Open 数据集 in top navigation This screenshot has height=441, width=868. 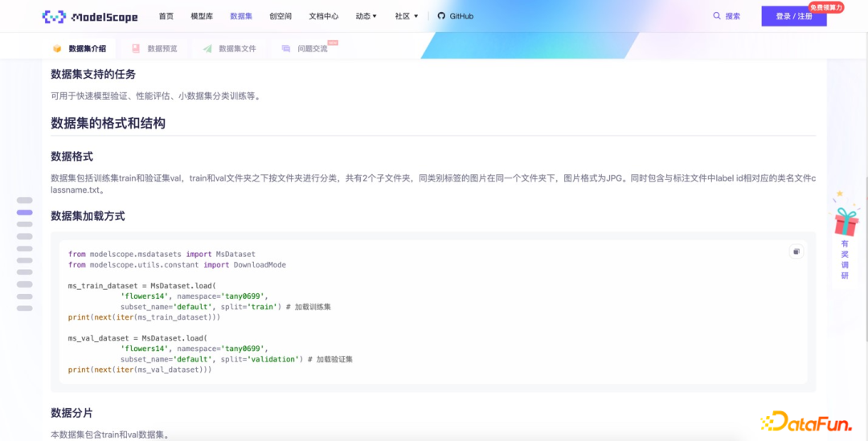click(x=241, y=16)
